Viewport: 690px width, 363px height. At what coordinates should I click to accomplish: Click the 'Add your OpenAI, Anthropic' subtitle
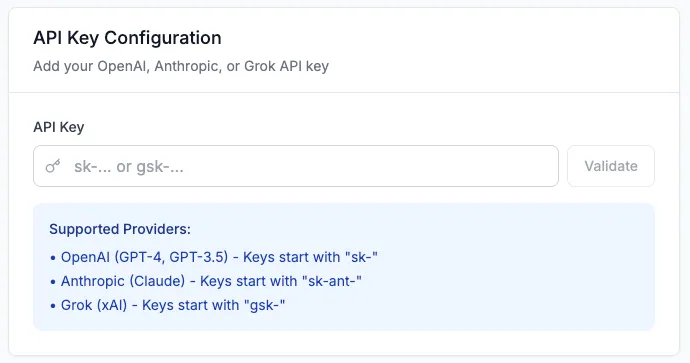tap(181, 66)
